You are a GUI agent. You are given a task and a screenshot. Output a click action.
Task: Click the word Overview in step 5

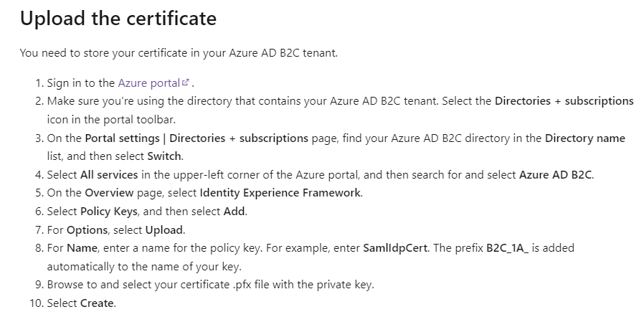pyautogui.click(x=109, y=193)
